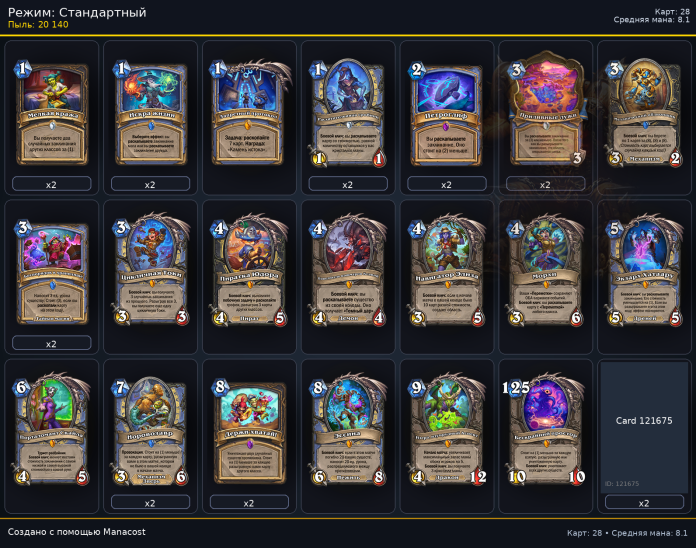Click the Держи, хватай! spell card

249,431
